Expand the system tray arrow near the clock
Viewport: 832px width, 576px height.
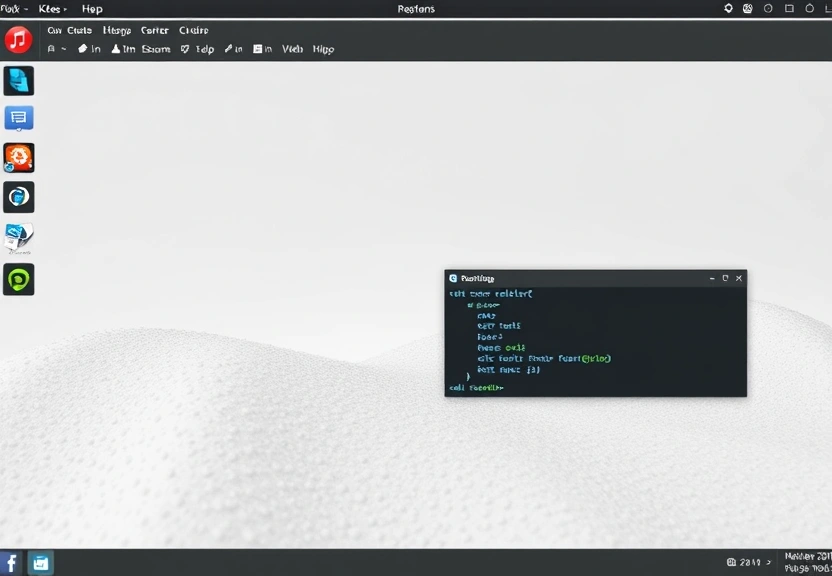[x=770, y=562]
